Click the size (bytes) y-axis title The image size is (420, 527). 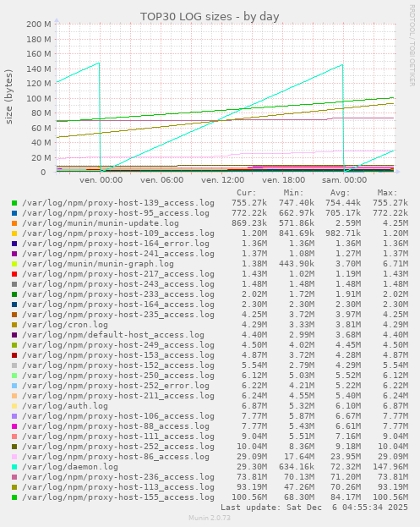pyautogui.click(x=8, y=96)
